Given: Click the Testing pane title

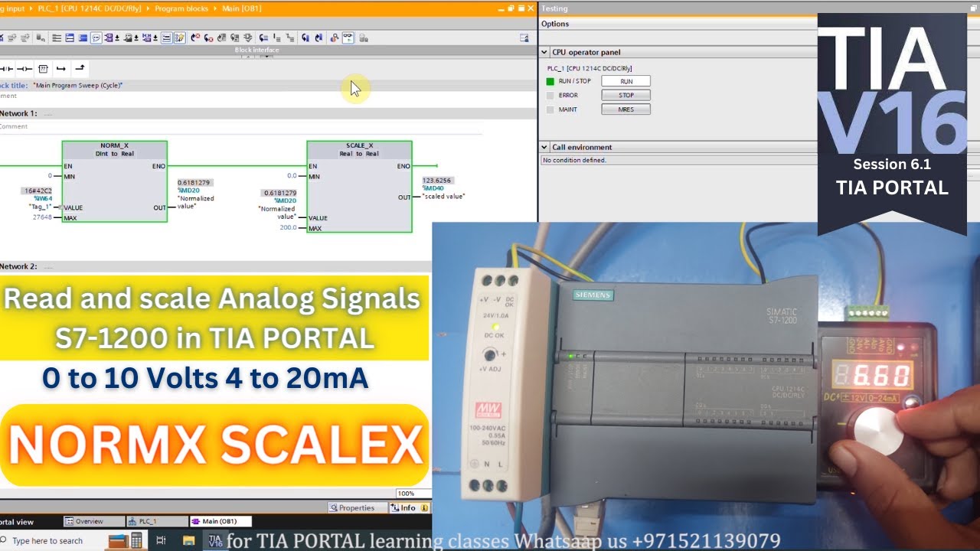Looking at the screenshot, I should 554,8.
